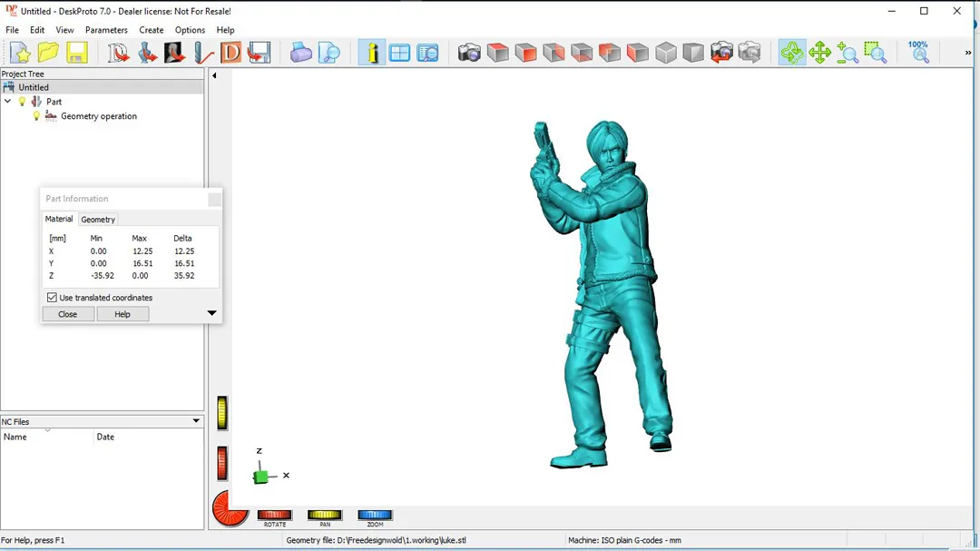Select the bottom view cube icon

click(x=582, y=53)
